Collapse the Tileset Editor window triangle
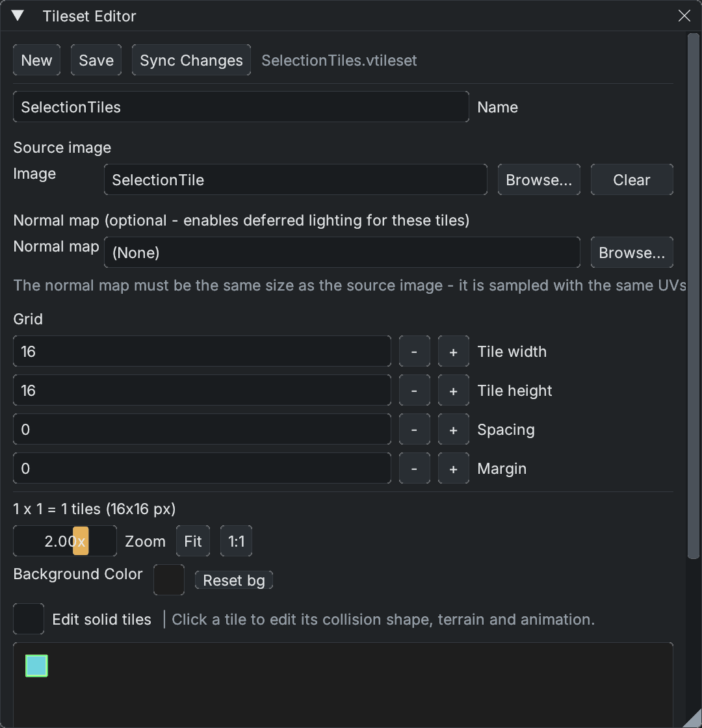The width and height of the screenshot is (702, 728). tap(18, 16)
